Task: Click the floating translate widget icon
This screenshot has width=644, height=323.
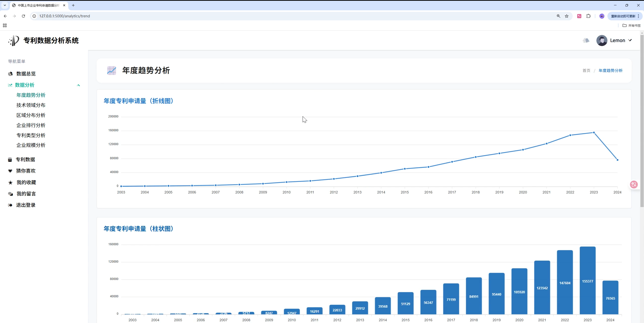Action: click(634, 185)
